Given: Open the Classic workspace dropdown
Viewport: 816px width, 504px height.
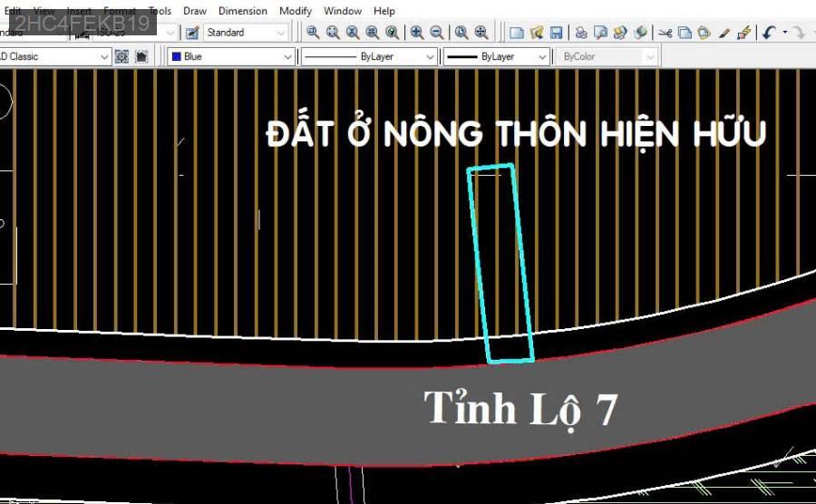Looking at the screenshot, I should [53, 56].
